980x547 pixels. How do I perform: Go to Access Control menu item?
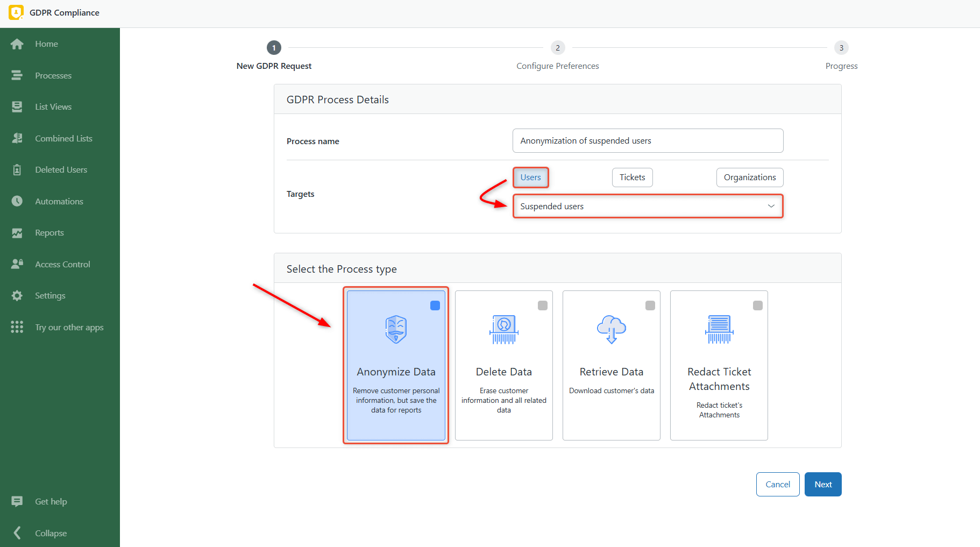click(62, 265)
